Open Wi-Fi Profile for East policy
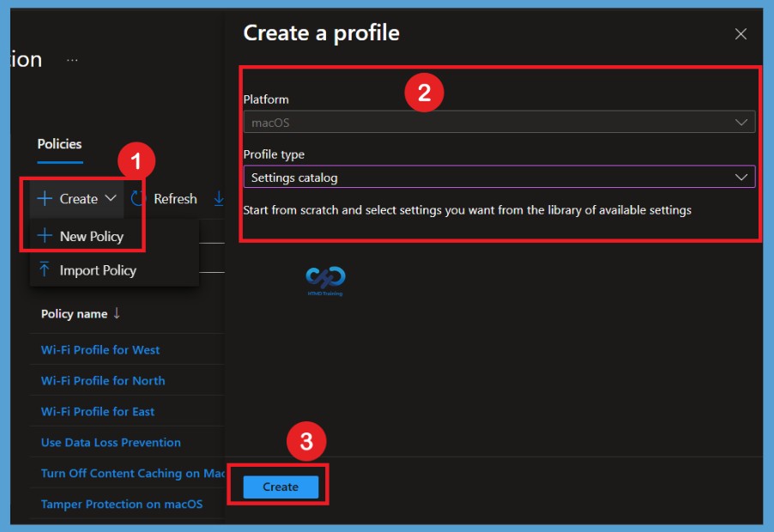 coord(98,412)
